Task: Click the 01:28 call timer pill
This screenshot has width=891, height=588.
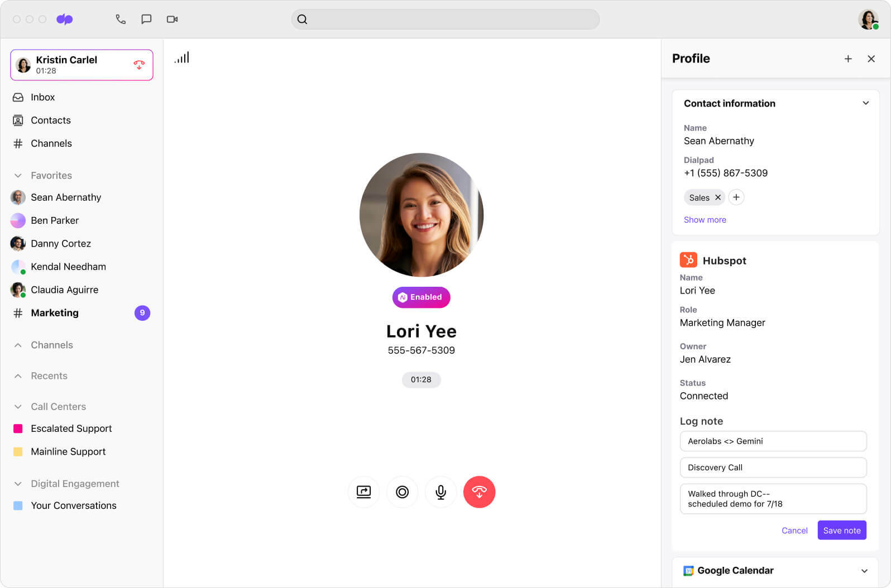Action: click(421, 380)
